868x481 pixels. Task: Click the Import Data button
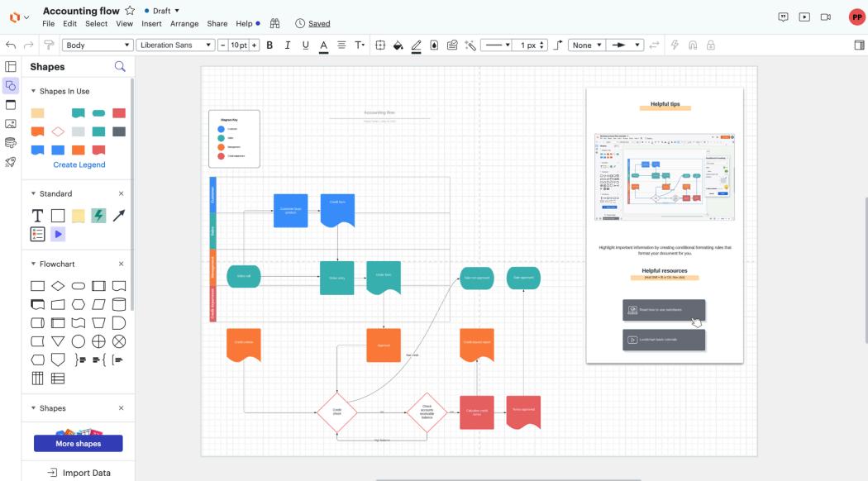tap(79, 473)
